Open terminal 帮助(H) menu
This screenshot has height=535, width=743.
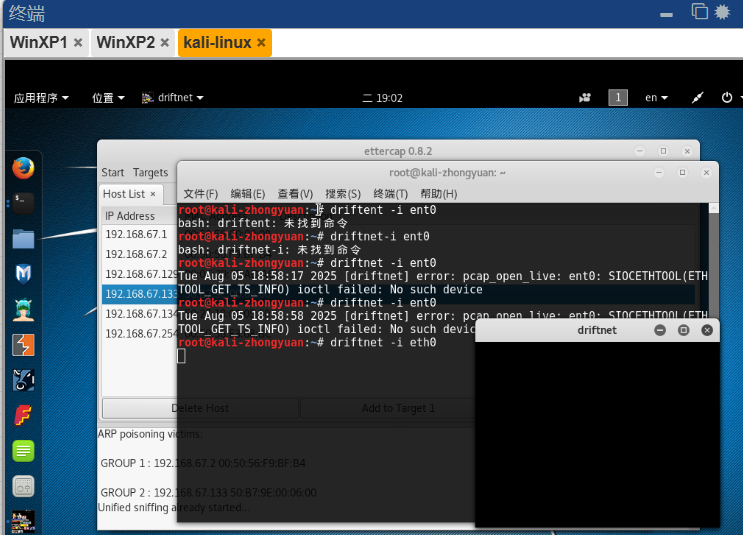point(439,194)
